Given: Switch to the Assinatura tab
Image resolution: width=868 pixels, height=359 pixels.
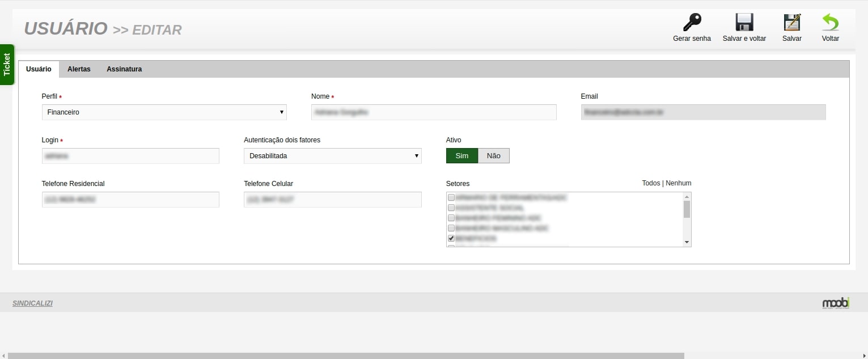Looking at the screenshot, I should pyautogui.click(x=124, y=69).
